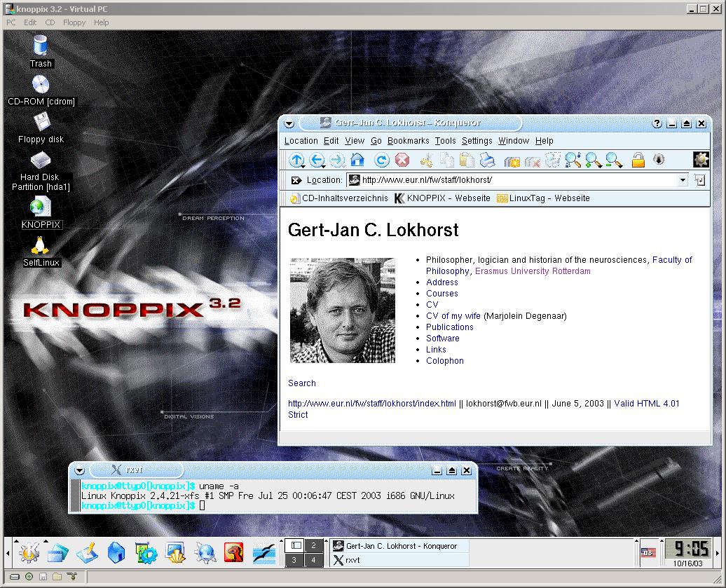This screenshot has height=588, width=726.
Task: Increase font size with plus magnifier
Action: click(x=593, y=160)
